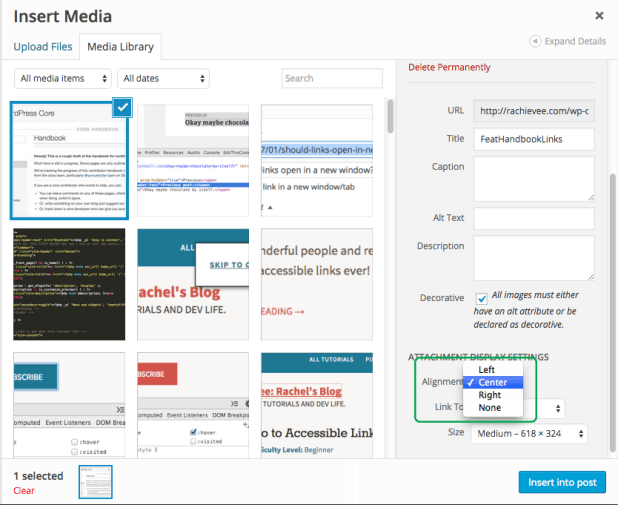
Task: Switch to the Upload Files tab
Action: coord(42,47)
